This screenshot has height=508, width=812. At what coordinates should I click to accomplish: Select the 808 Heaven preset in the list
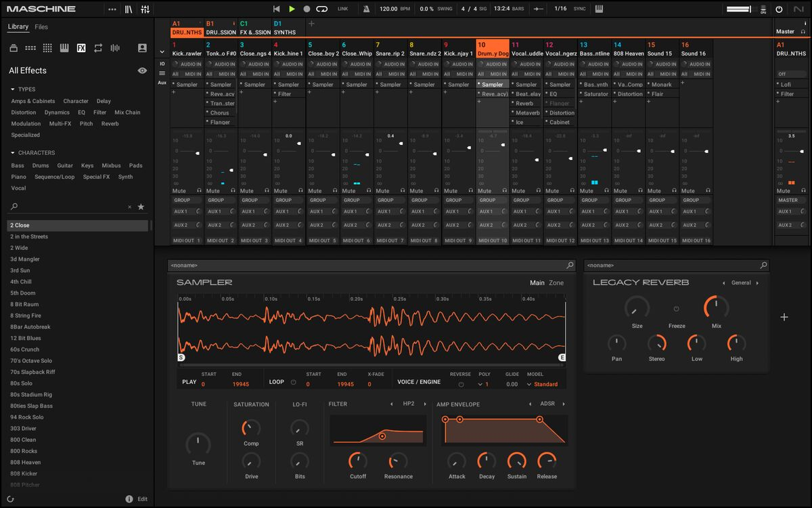(25, 462)
